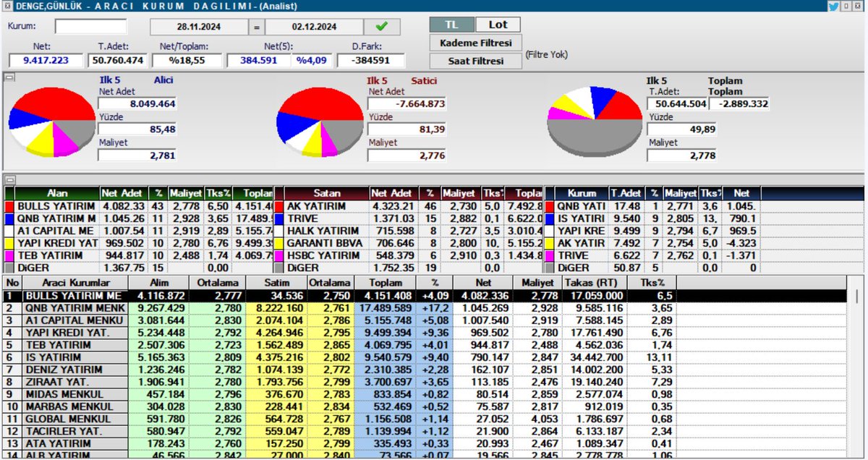Confirm date range with green checkmark button
The width and height of the screenshot is (868, 460).
[381, 27]
